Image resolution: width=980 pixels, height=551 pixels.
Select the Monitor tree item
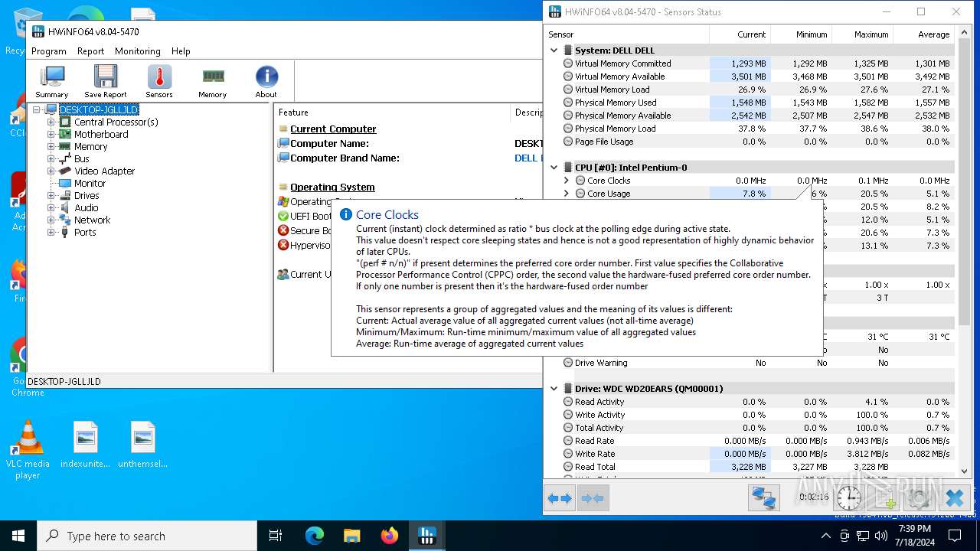click(90, 183)
